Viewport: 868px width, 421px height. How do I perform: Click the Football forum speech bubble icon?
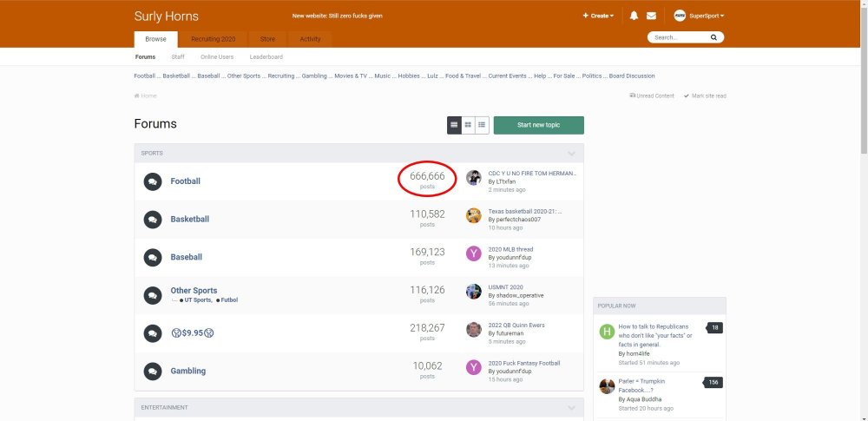pyautogui.click(x=153, y=181)
